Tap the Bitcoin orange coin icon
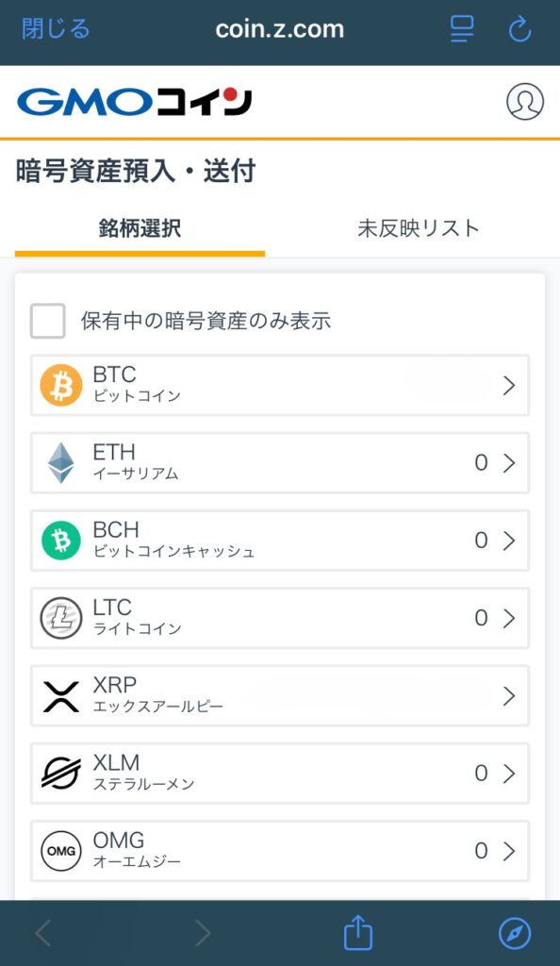Screen dimensions: 560x966 pyautogui.click(x=61, y=385)
